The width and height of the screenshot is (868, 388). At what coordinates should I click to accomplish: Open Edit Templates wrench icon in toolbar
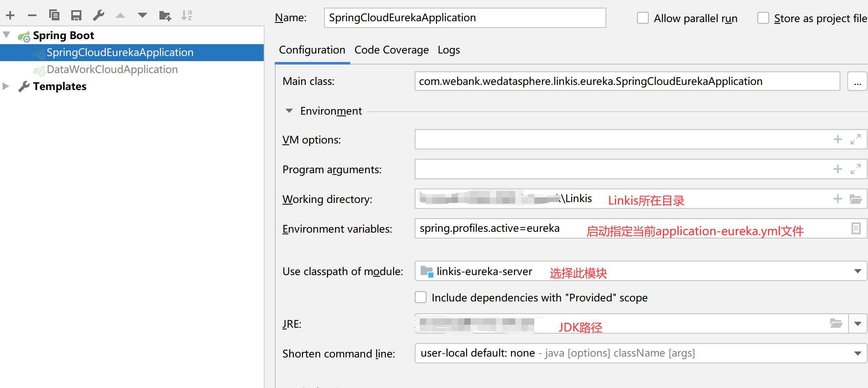[x=98, y=16]
